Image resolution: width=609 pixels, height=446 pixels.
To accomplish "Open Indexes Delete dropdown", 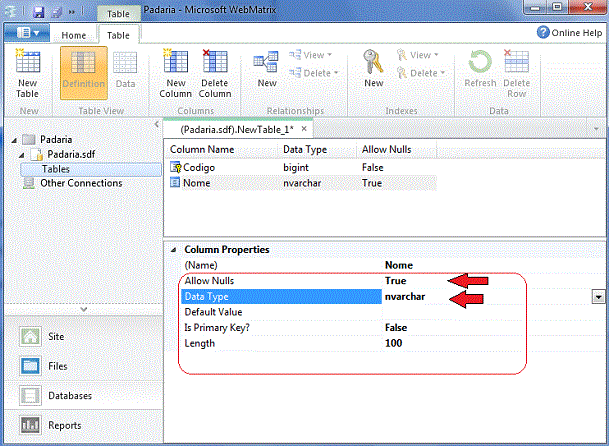I will click(x=421, y=73).
